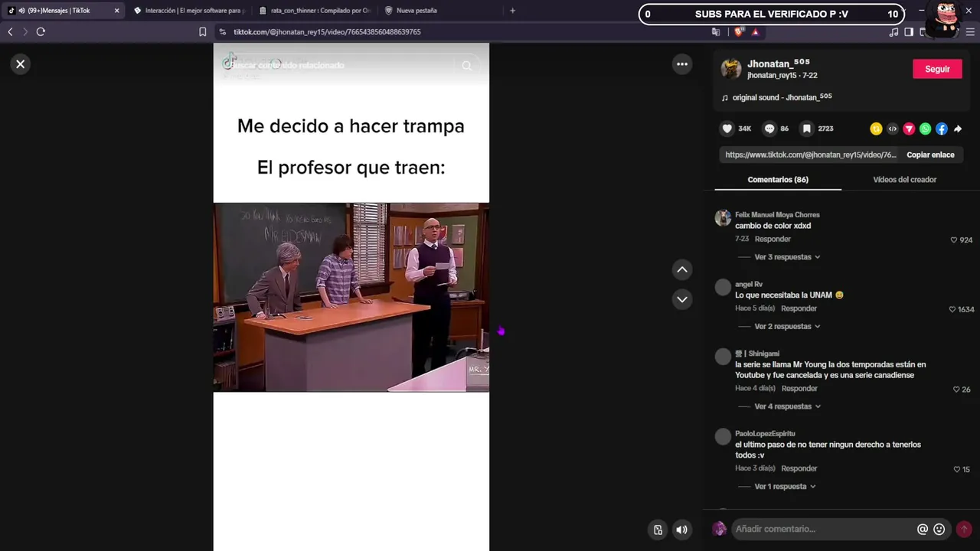
Task: Click search icon in video search bar
Action: pyautogui.click(x=466, y=66)
